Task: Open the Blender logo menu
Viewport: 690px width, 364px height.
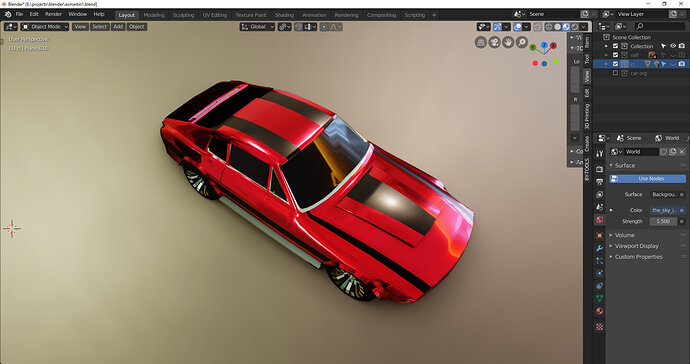Action: pyautogui.click(x=8, y=15)
